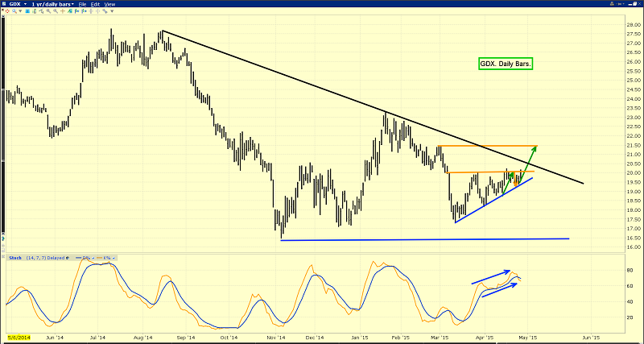This screenshot has height=344, width=644.
Task: Click the Nov '14 date axis label
Action: pos(278,338)
